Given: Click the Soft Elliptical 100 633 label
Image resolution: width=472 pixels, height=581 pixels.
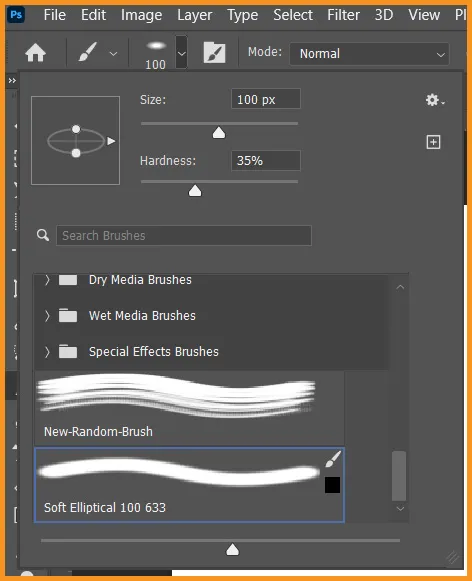Looking at the screenshot, I should coord(105,508).
